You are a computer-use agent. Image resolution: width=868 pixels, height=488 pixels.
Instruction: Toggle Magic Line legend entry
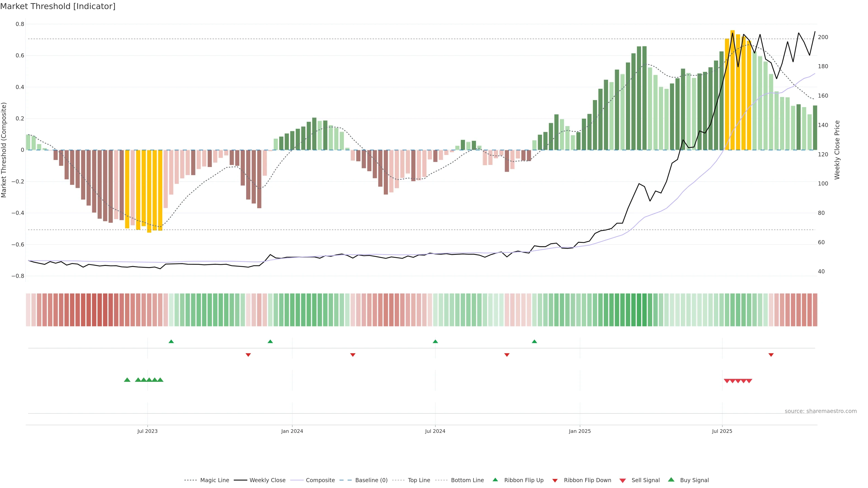[x=214, y=480]
